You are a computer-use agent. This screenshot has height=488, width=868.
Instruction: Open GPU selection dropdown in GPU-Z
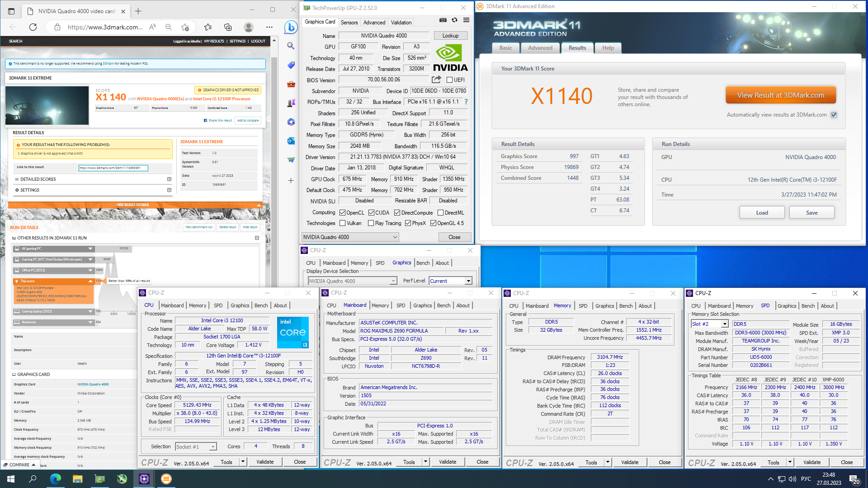pos(350,237)
